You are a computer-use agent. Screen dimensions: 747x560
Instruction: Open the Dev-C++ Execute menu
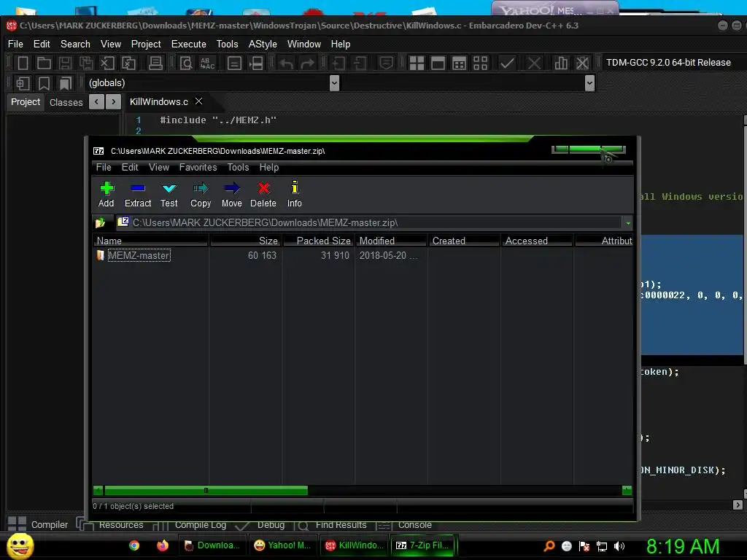[189, 44]
